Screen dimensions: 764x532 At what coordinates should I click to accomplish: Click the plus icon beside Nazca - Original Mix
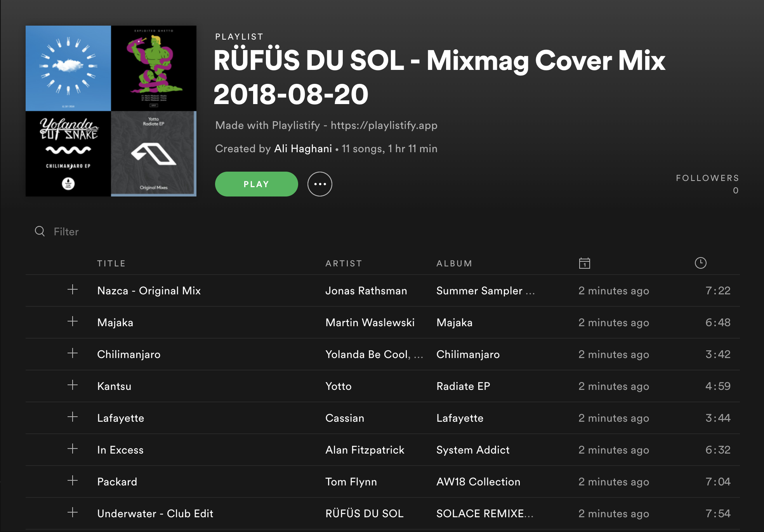(73, 290)
